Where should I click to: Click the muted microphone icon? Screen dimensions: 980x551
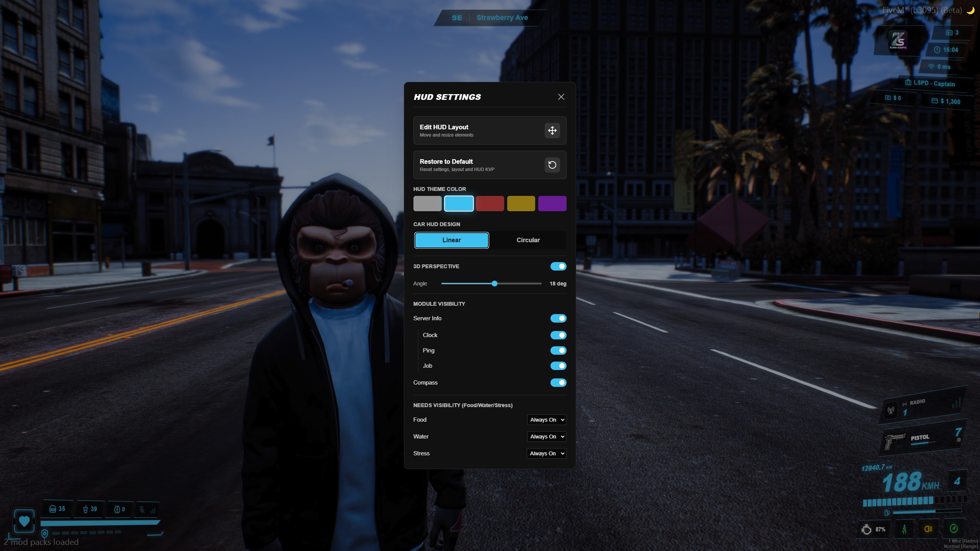coord(142,510)
